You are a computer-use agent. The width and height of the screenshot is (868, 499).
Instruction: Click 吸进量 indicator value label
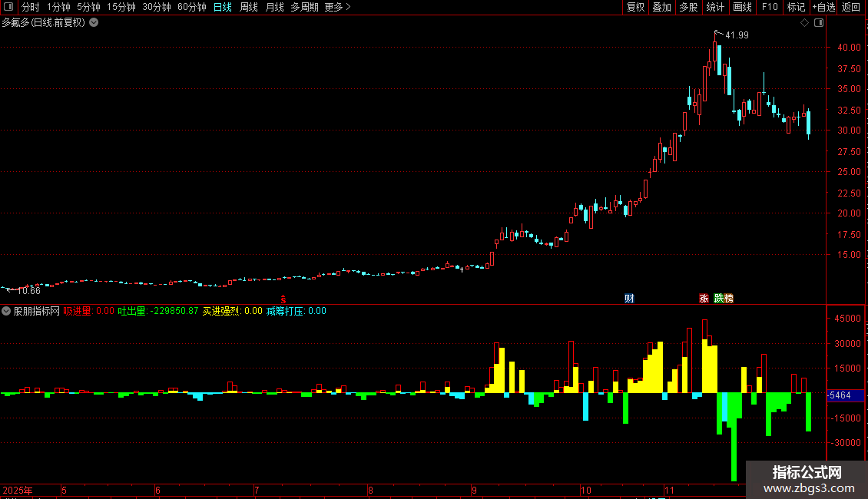click(88, 311)
